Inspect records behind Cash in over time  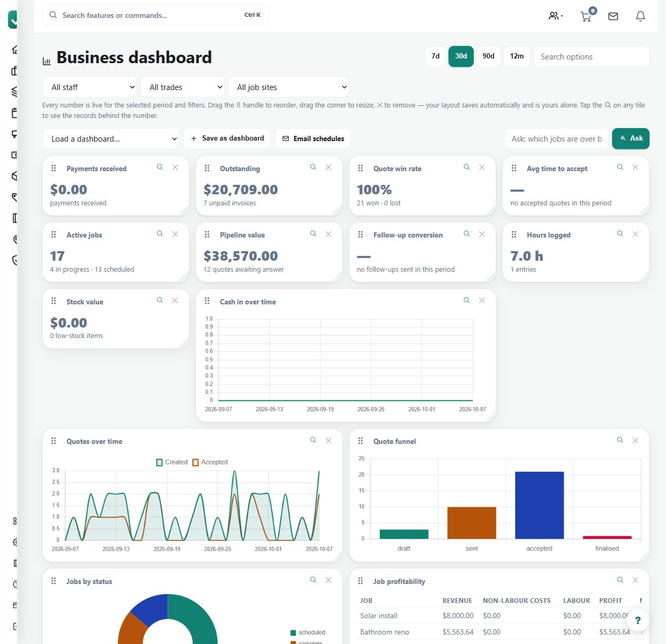click(466, 300)
